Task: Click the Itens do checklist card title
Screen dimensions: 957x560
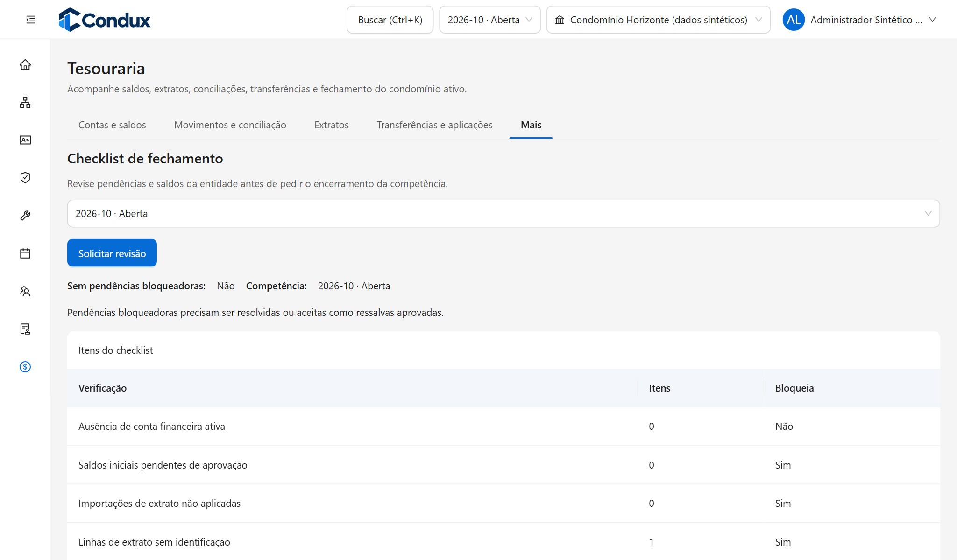Action: coord(115,350)
